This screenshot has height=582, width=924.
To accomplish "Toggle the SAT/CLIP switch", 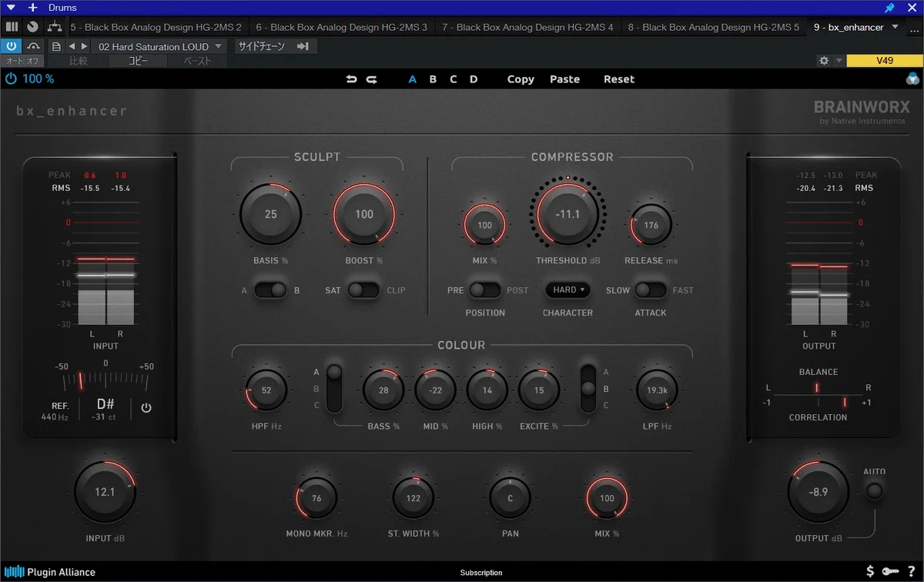I will pyautogui.click(x=363, y=290).
